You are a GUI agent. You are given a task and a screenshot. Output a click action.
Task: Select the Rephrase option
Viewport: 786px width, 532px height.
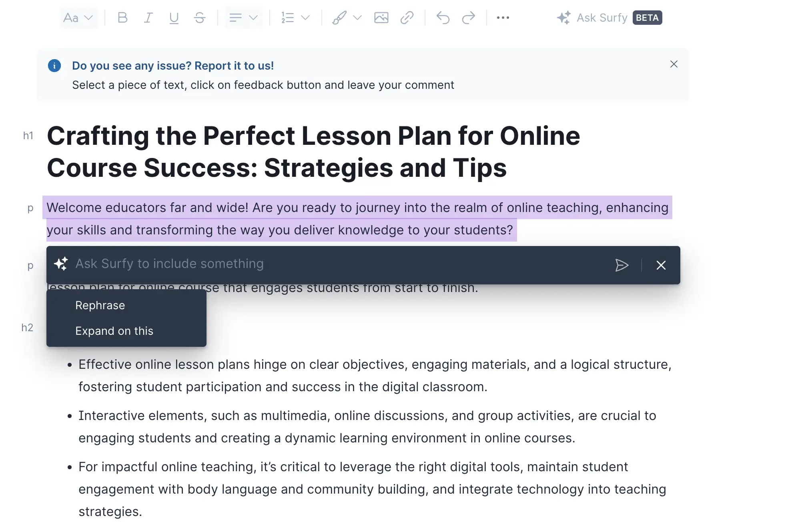100,305
